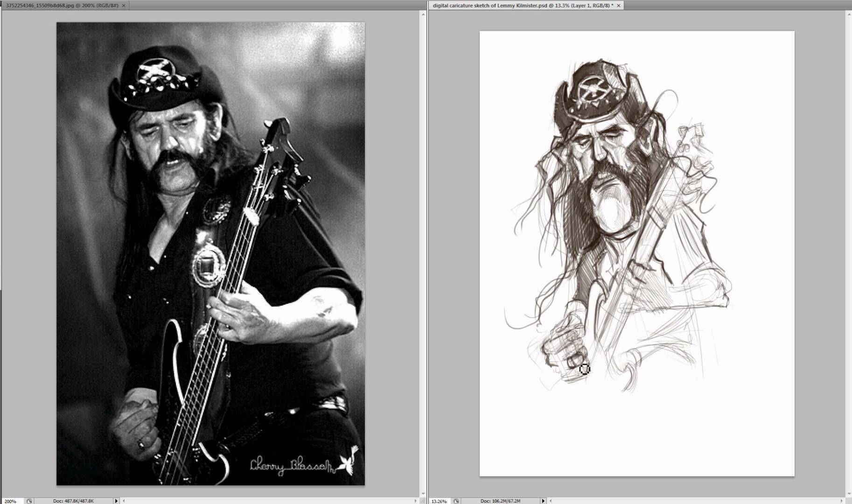This screenshot has height=504, width=852.
Task: Click the Doc: 106.2M/67.2M status display
Action: click(x=501, y=500)
